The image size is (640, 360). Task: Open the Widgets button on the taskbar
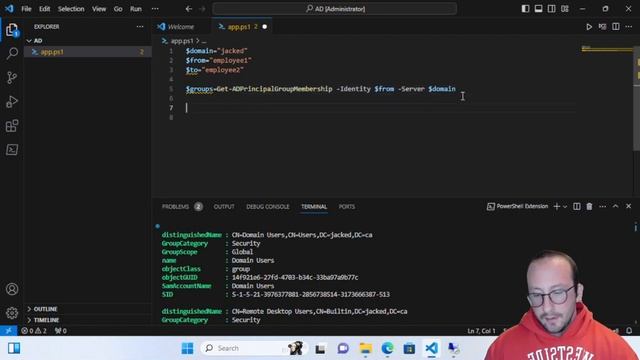(14, 348)
